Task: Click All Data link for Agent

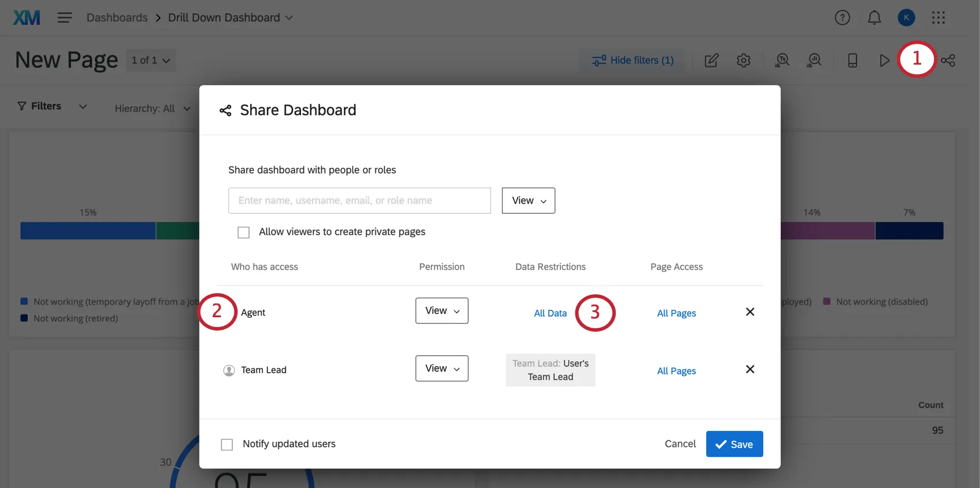Action: tap(550, 313)
